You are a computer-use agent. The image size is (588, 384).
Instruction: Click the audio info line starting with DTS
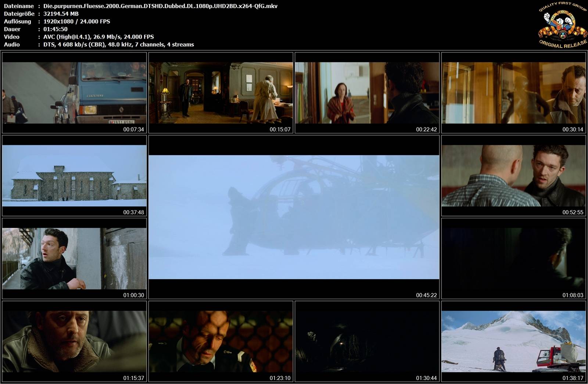click(119, 44)
